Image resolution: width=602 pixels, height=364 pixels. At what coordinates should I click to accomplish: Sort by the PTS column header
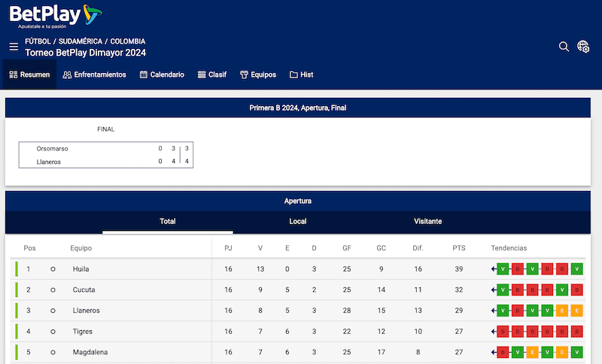(x=459, y=247)
